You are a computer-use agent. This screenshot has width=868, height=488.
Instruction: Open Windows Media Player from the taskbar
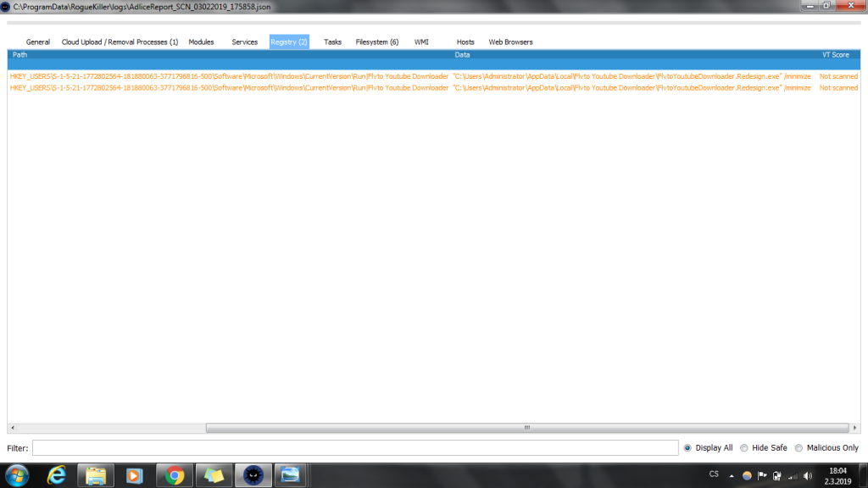click(135, 476)
